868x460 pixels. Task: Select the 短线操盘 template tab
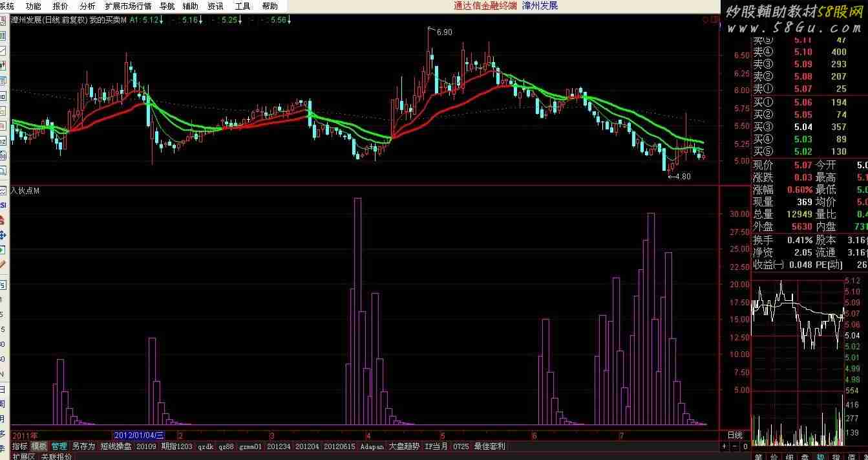pos(116,446)
